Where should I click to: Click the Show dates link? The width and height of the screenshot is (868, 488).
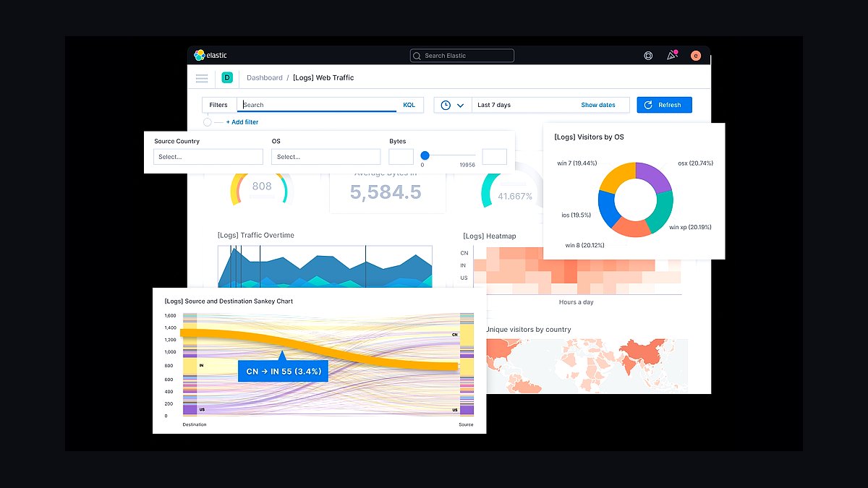(x=598, y=105)
